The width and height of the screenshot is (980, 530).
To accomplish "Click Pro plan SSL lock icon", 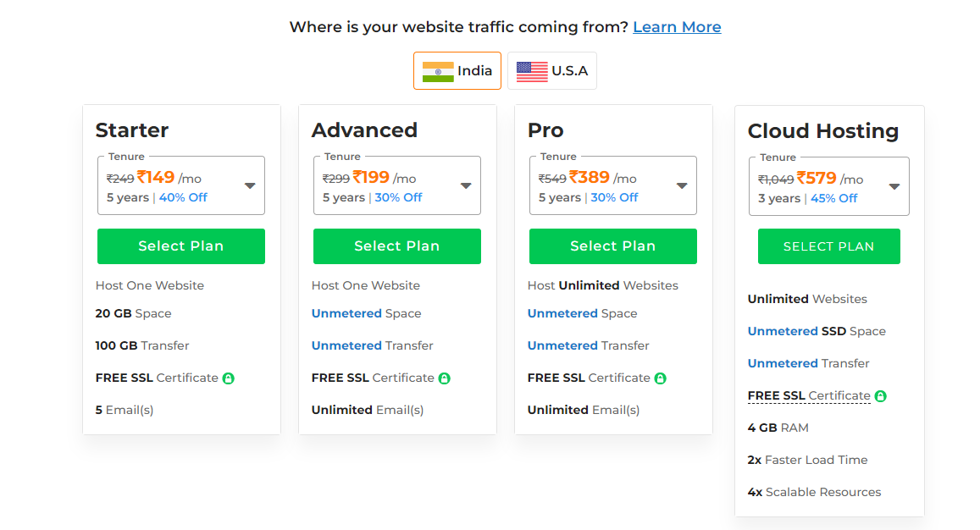I will point(661,378).
